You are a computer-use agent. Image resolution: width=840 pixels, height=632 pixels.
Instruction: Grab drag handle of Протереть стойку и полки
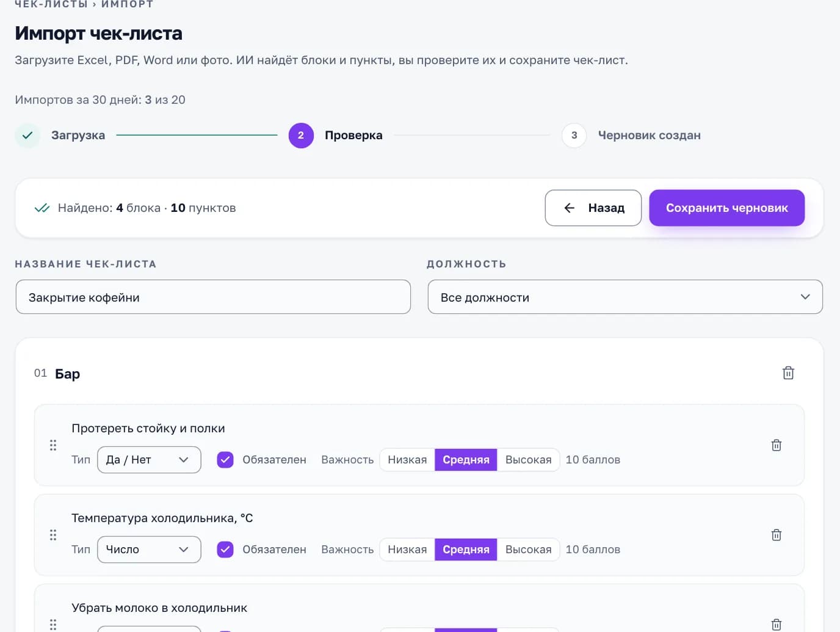tap(53, 445)
